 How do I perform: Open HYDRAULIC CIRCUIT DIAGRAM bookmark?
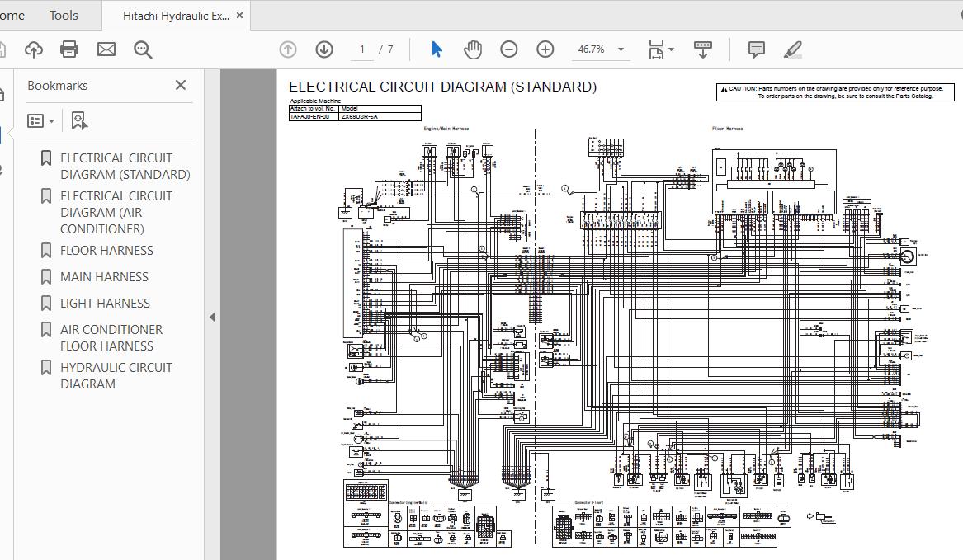point(116,375)
